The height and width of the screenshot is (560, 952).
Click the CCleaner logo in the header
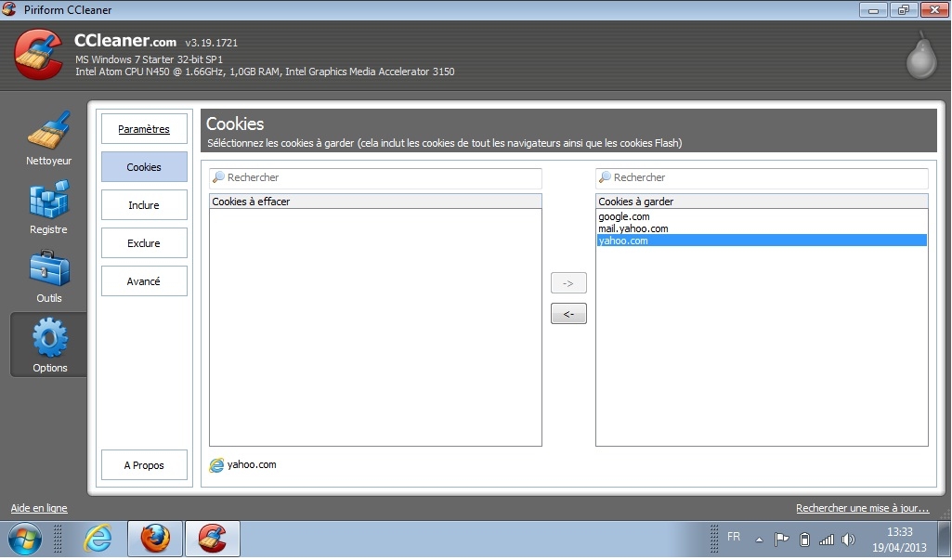click(x=39, y=55)
